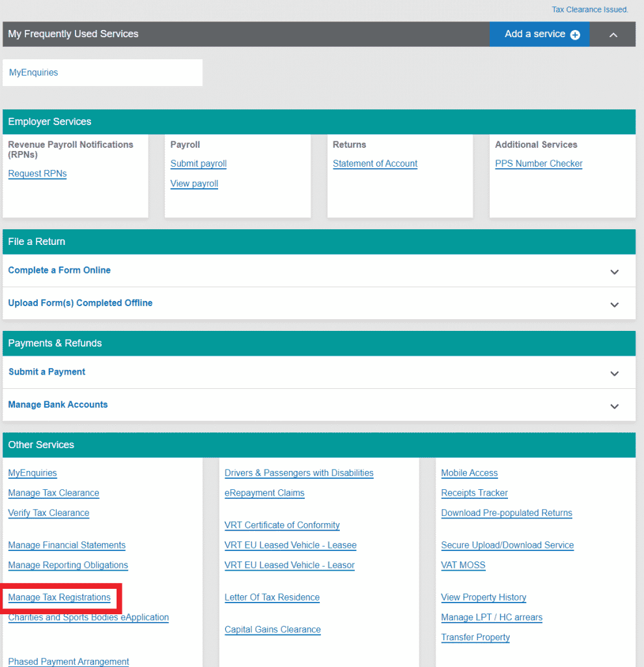Open the eRepayment Claims link

point(264,493)
